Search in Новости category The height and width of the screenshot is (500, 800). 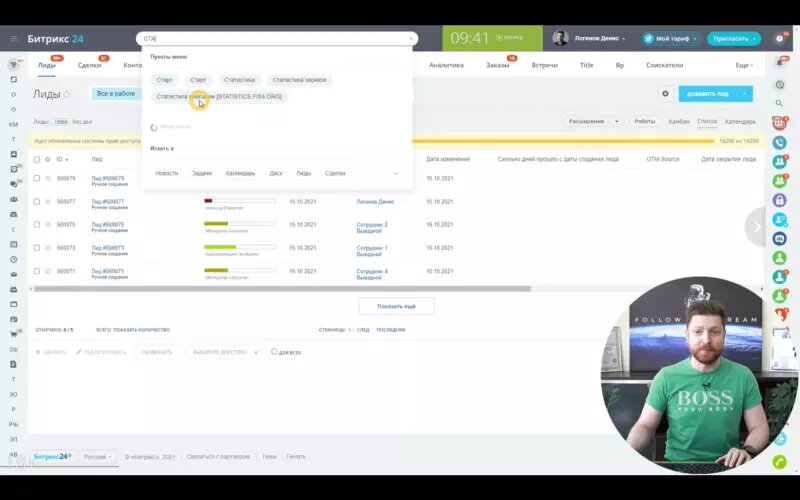166,173
